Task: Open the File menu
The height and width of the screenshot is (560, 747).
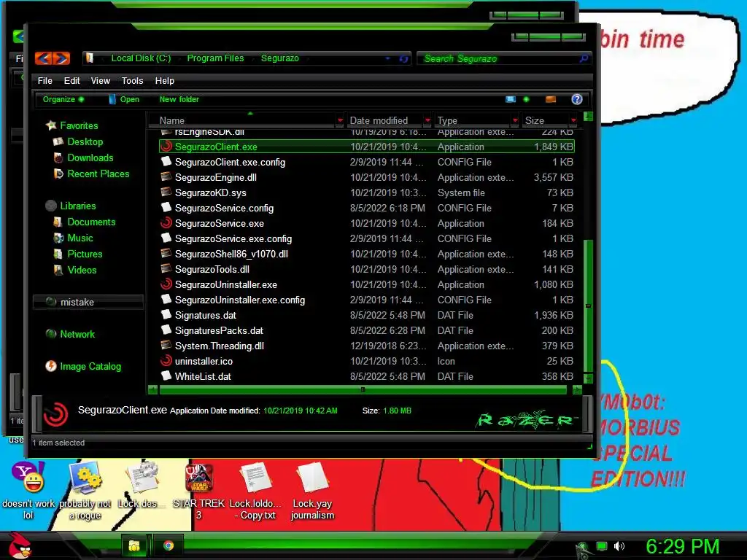Action: 44,80
